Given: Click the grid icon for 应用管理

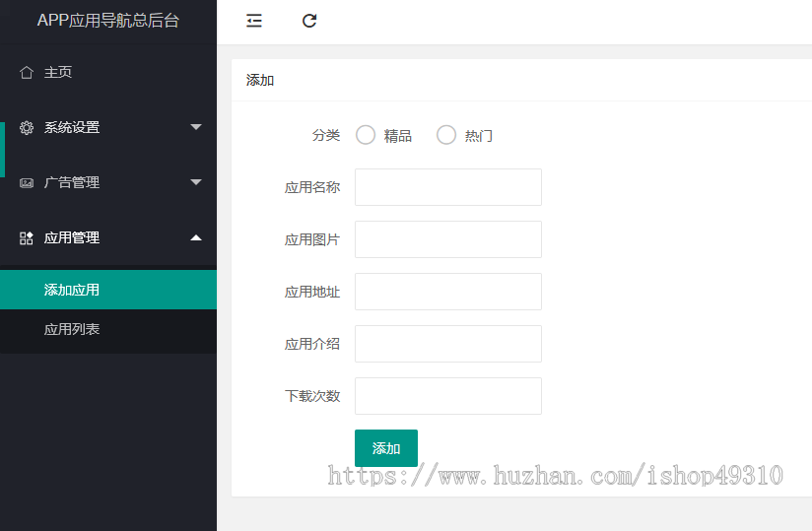Looking at the screenshot, I should (27, 238).
